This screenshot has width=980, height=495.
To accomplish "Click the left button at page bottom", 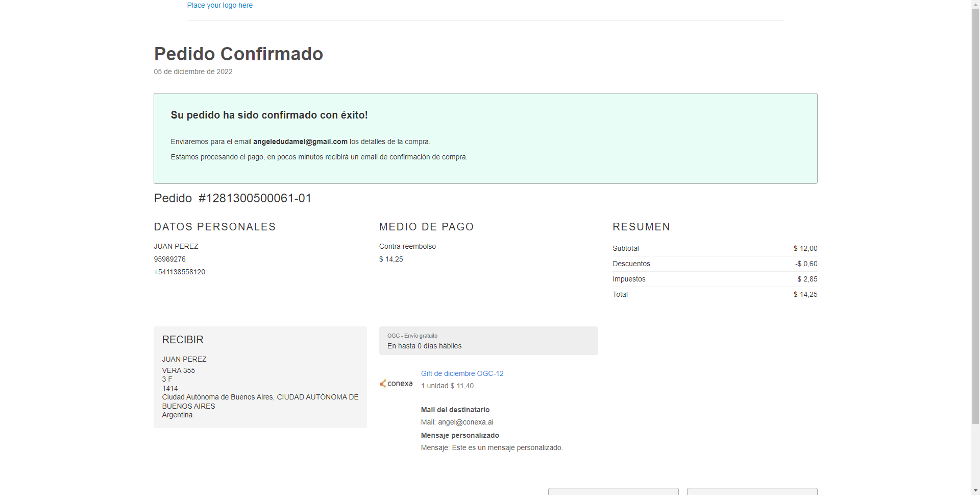I will pos(613,491).
